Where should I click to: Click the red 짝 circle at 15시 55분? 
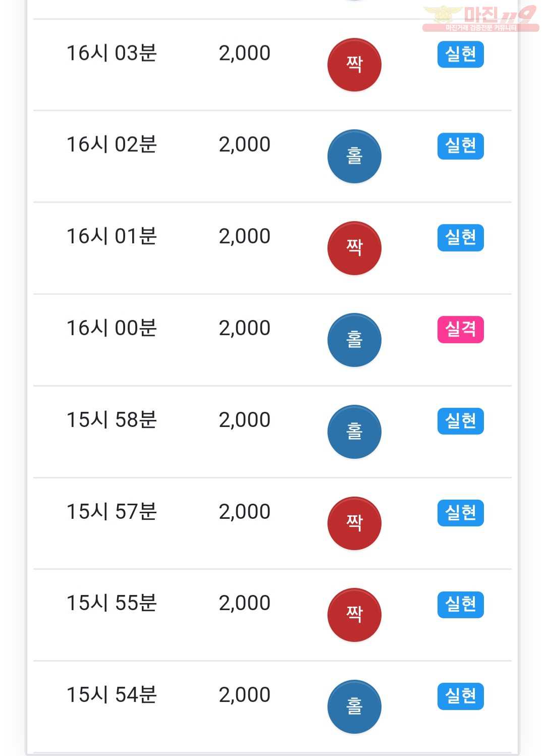point(354,615)
